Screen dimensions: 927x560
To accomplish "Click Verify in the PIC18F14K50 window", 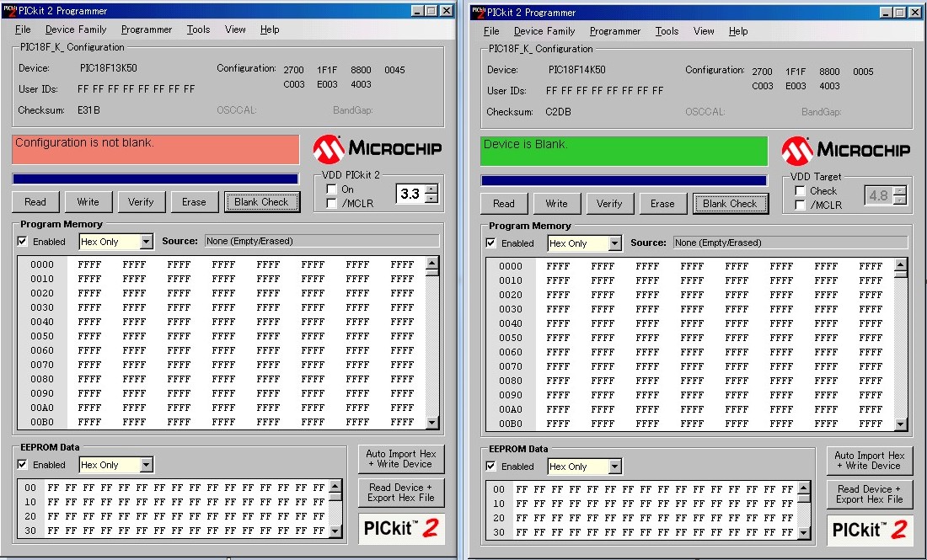I will pos(609,204).
